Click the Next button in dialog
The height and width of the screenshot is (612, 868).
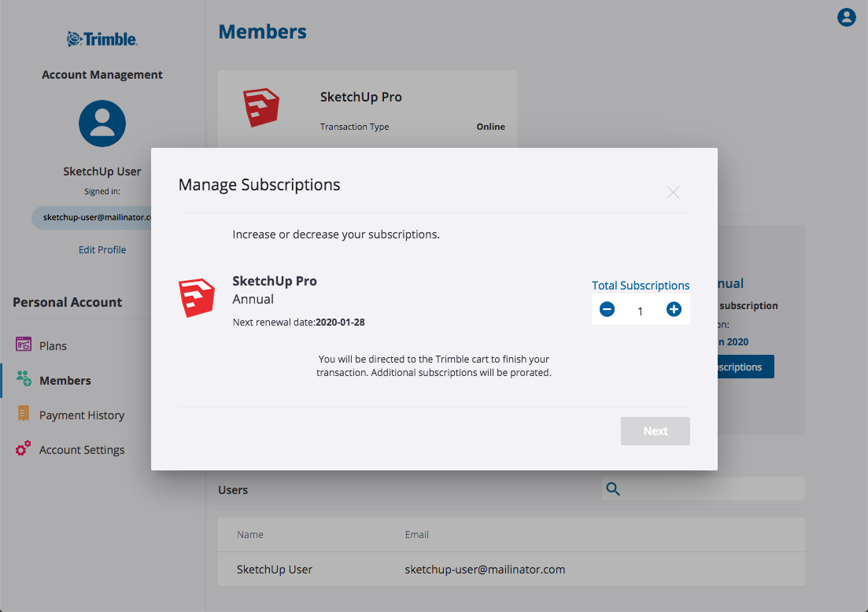coord(655,431)
